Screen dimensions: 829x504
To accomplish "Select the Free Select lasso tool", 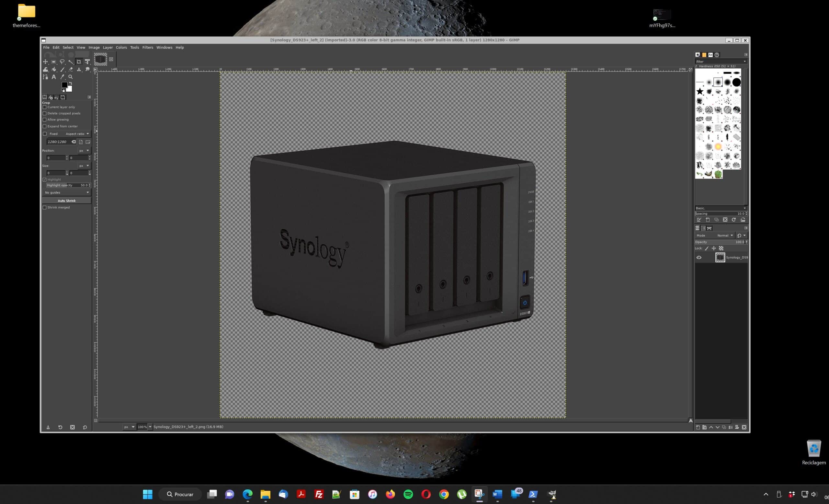I will pos(62,62).
